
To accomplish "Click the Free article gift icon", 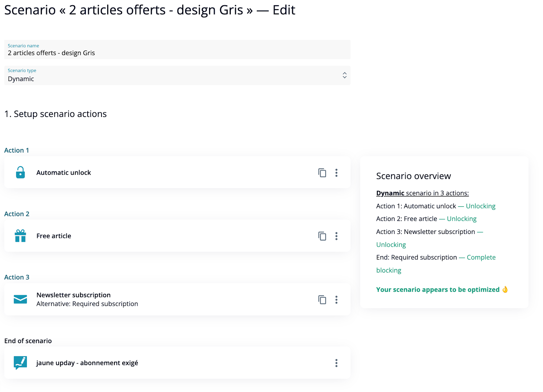I will coord(20,236).
